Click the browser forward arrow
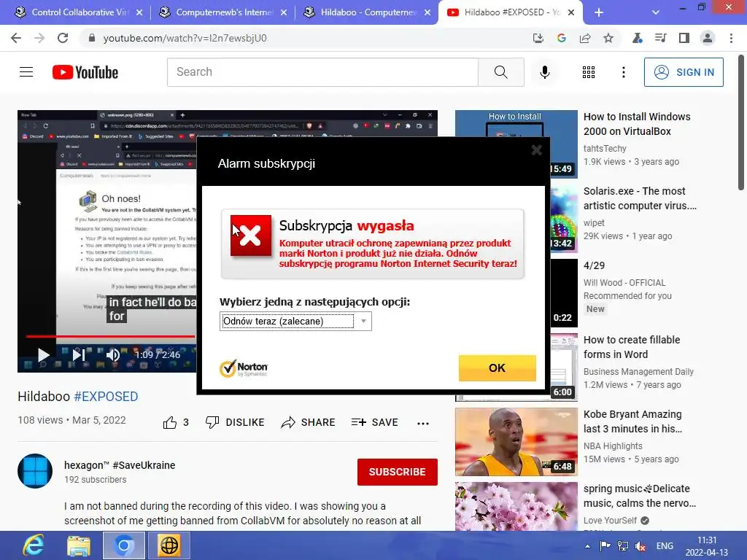The height and width of the screenshot is (560, 747). [39, 38]
